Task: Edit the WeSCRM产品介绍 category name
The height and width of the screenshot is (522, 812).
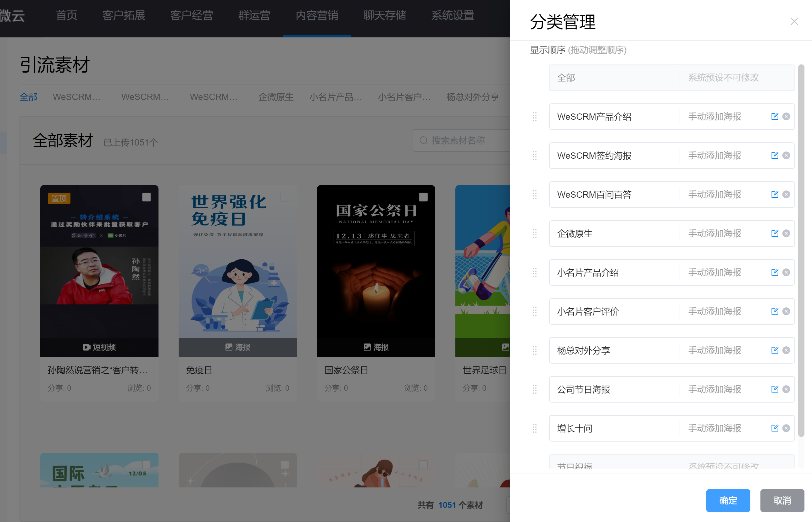Action: pyautogui.click(x=774, y=116)
